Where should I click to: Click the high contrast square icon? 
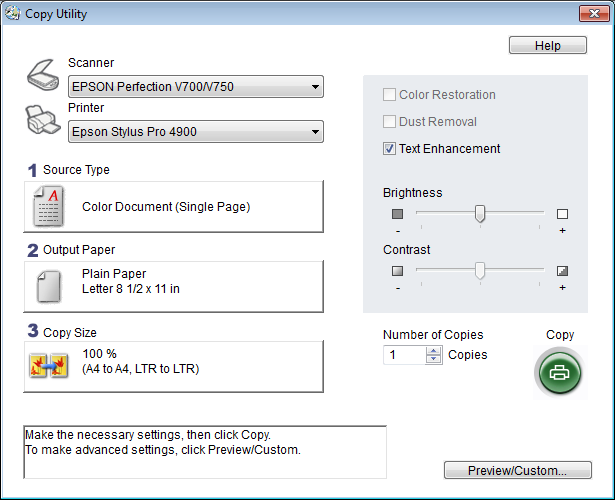[x=562, y=271]
